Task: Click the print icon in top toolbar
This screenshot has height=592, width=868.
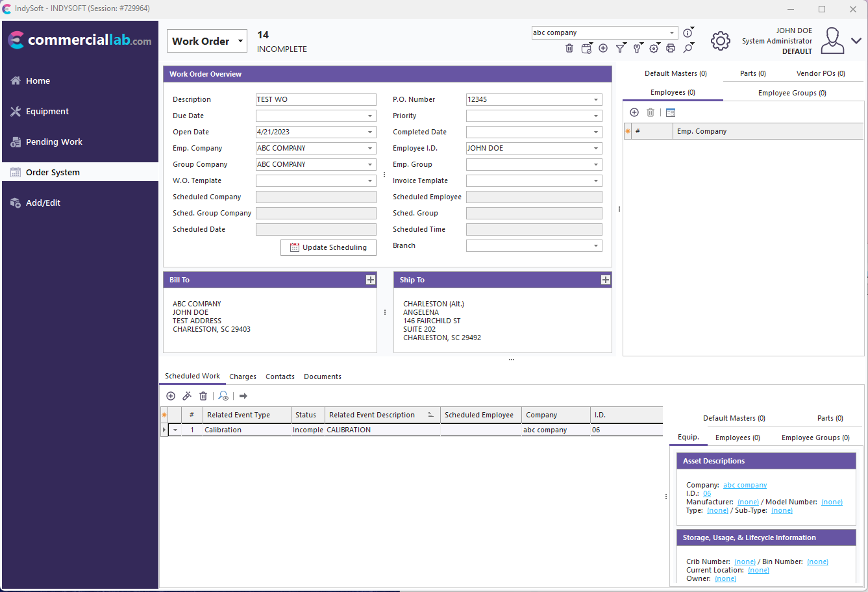Action: [671, 48]
